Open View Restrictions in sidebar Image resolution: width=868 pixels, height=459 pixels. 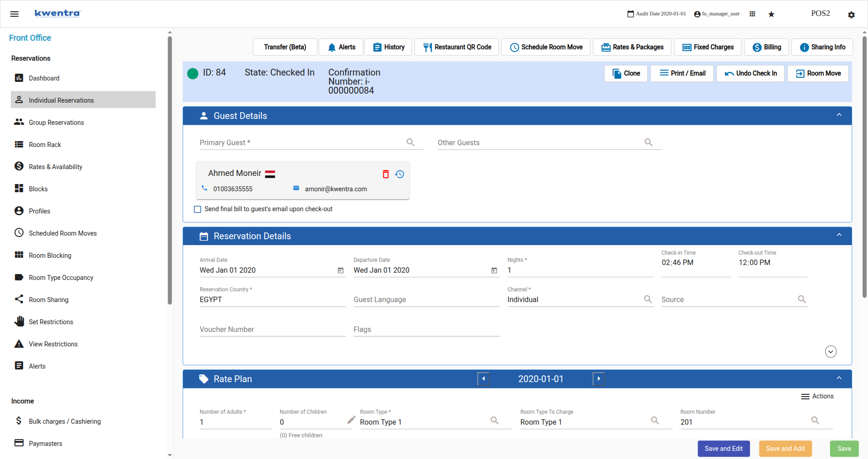[83, 344]
